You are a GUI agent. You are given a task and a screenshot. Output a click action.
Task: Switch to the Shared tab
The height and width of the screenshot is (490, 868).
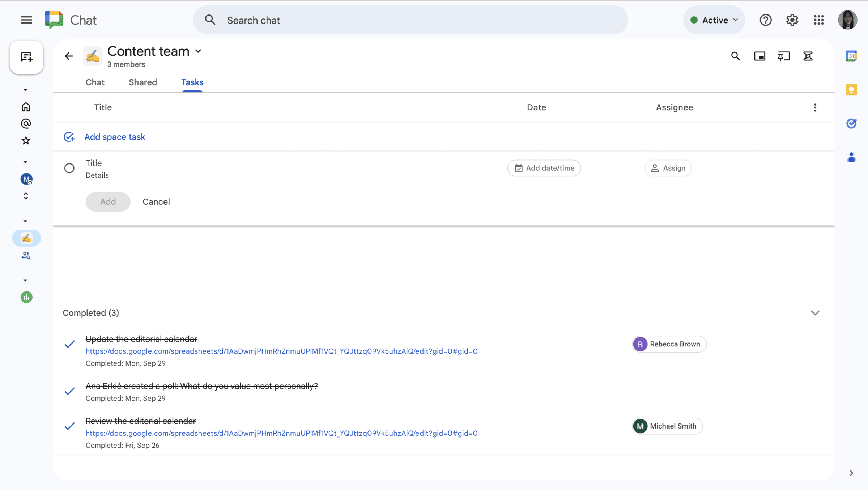tap(142, 82)
